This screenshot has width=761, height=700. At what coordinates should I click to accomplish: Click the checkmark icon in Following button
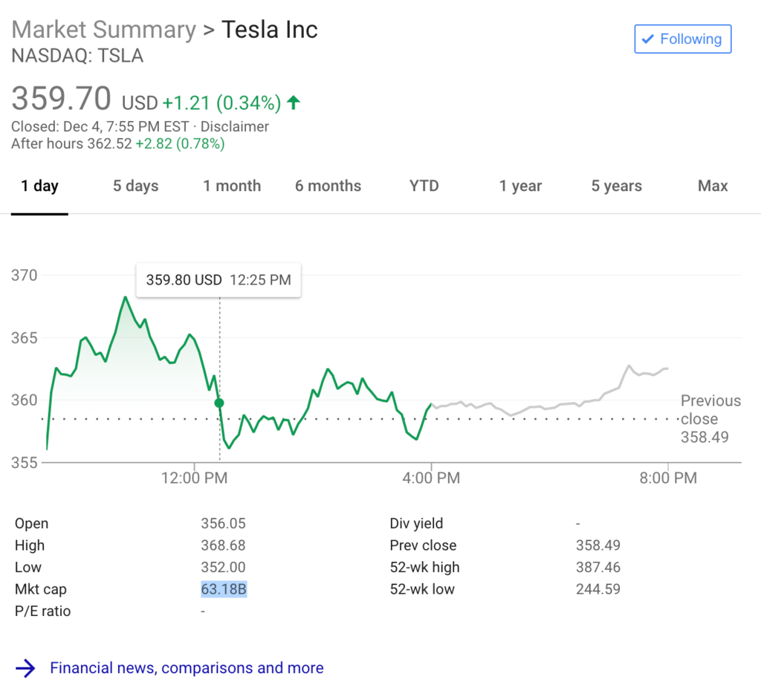click(648, 39)
